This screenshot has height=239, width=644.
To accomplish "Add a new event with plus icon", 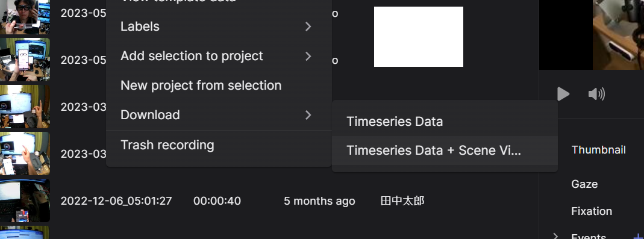I will click(639, 236).
